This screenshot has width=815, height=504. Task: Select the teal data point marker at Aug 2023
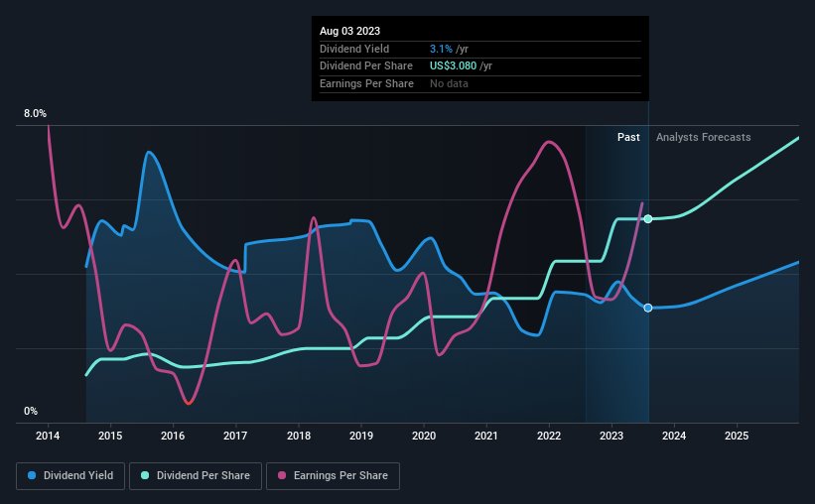[648, 218]
